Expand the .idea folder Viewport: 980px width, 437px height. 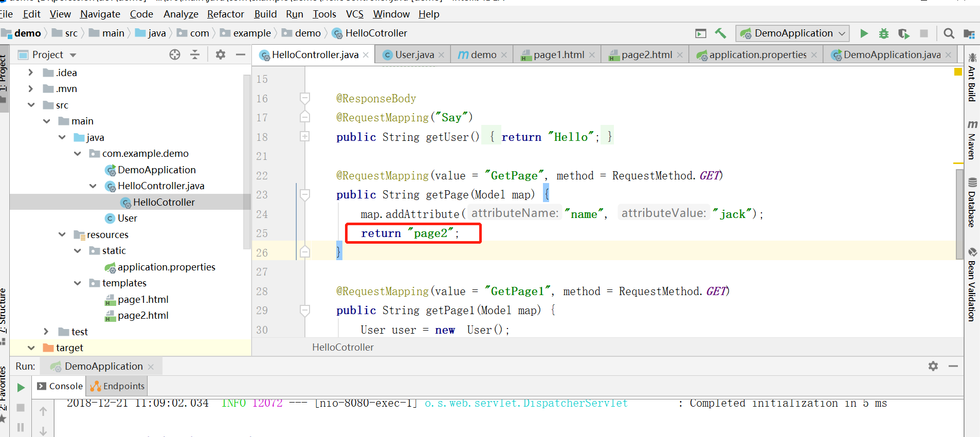(30, 72)
